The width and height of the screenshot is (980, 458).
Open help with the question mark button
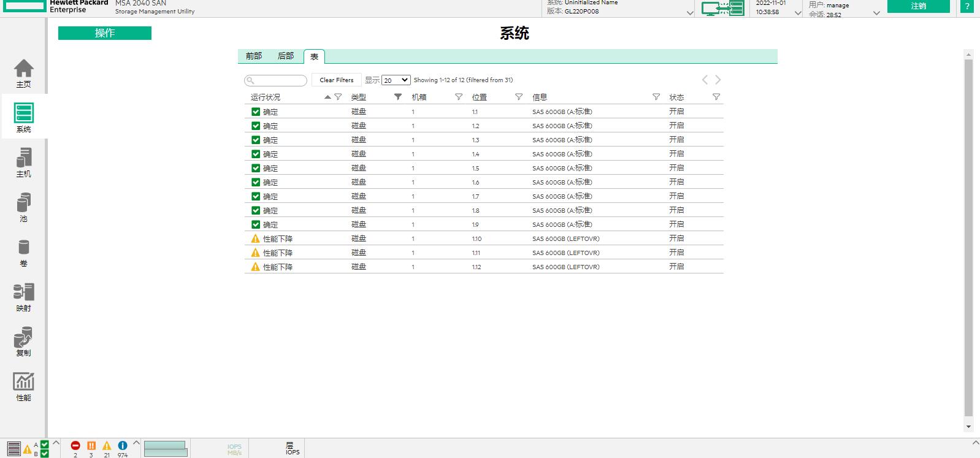point(967,6)
